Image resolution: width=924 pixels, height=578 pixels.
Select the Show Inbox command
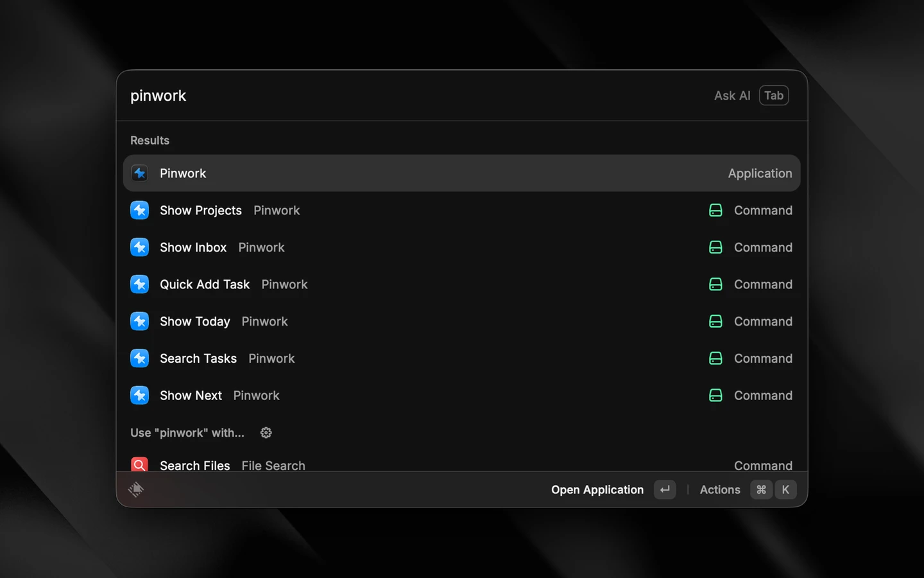(461, 247)
